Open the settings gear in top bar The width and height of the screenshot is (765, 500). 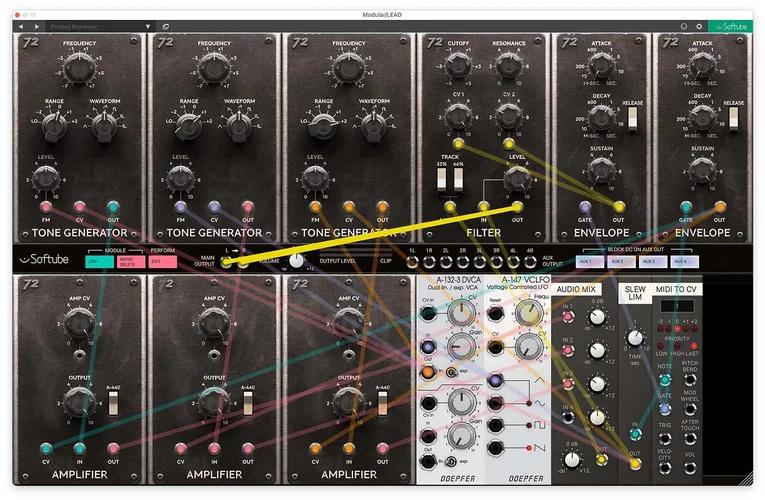point(699,26)
